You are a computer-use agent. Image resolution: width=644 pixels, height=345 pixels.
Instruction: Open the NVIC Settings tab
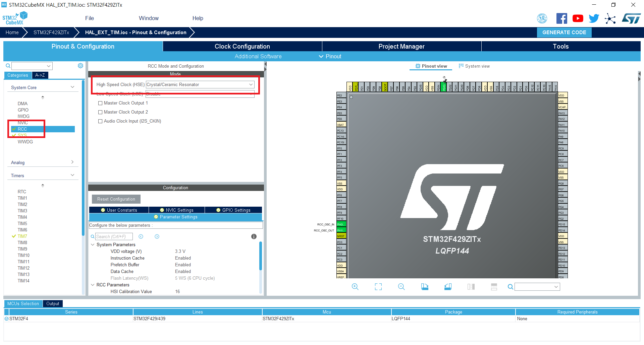(x=176, y=210)
